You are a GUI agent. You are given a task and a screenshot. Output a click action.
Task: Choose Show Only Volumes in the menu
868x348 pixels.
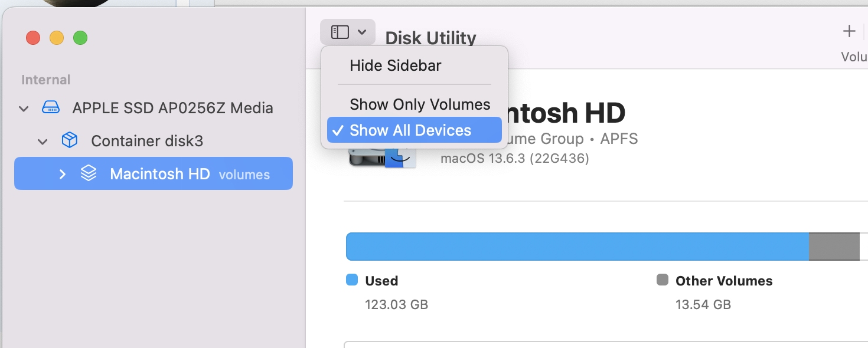[420, 104]
